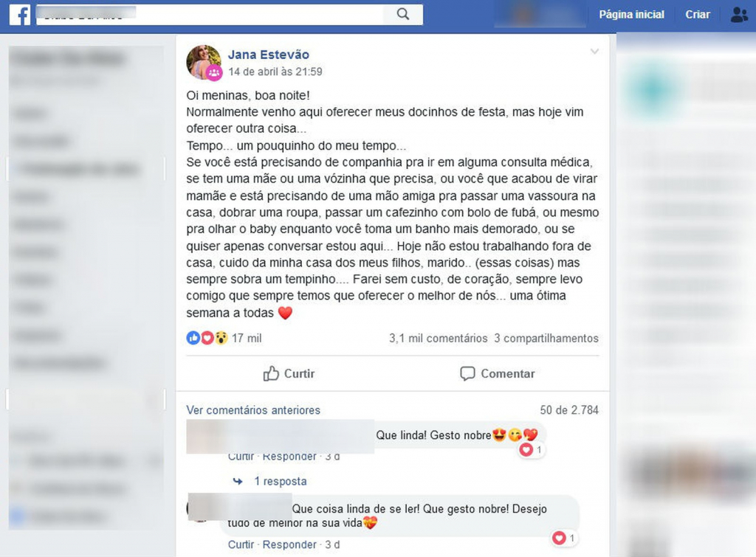Image resolution: width=756 pixels, height=557 pixels.
Task: Click the like reaction icon beside 17 mil
Action: pos(193,338)
